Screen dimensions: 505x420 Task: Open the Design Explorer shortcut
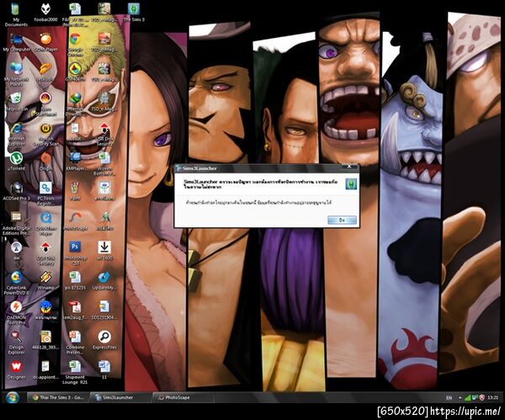16,343
